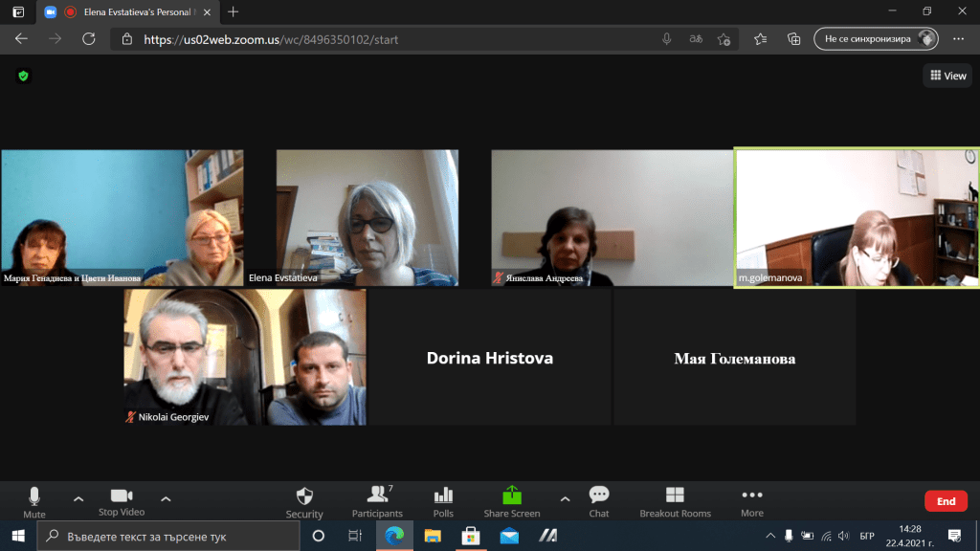Toggle Stop Video camera button
This screenshot has width=980, height=551.
tap(122, 500)
